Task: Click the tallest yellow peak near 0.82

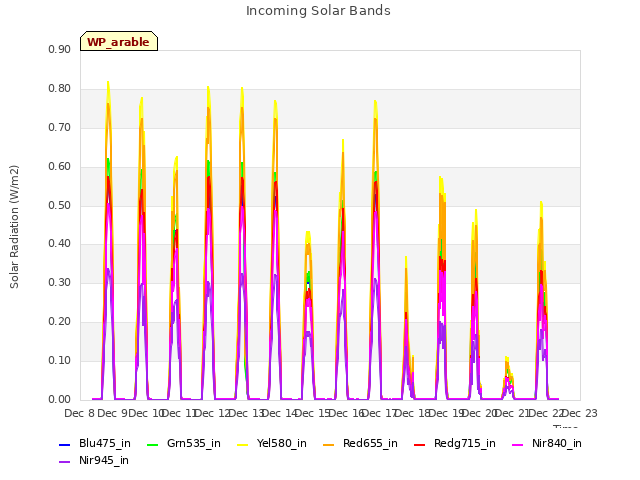Action: coord(108,83)
